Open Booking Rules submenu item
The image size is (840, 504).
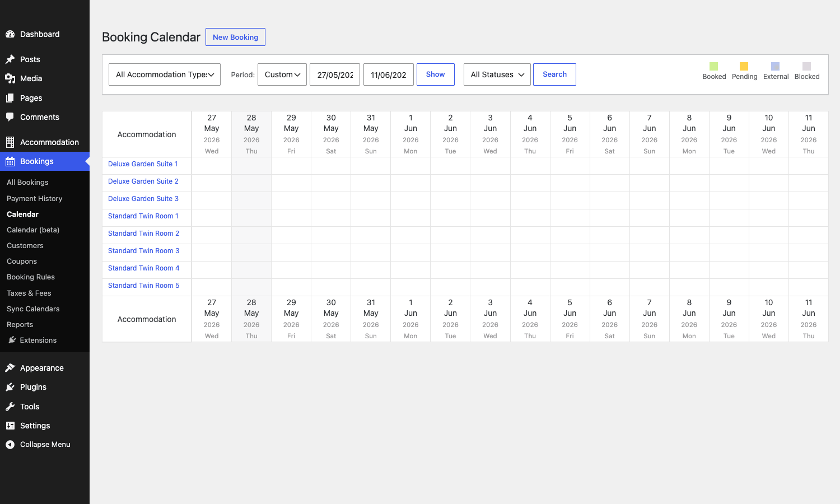tap(31, 277)
